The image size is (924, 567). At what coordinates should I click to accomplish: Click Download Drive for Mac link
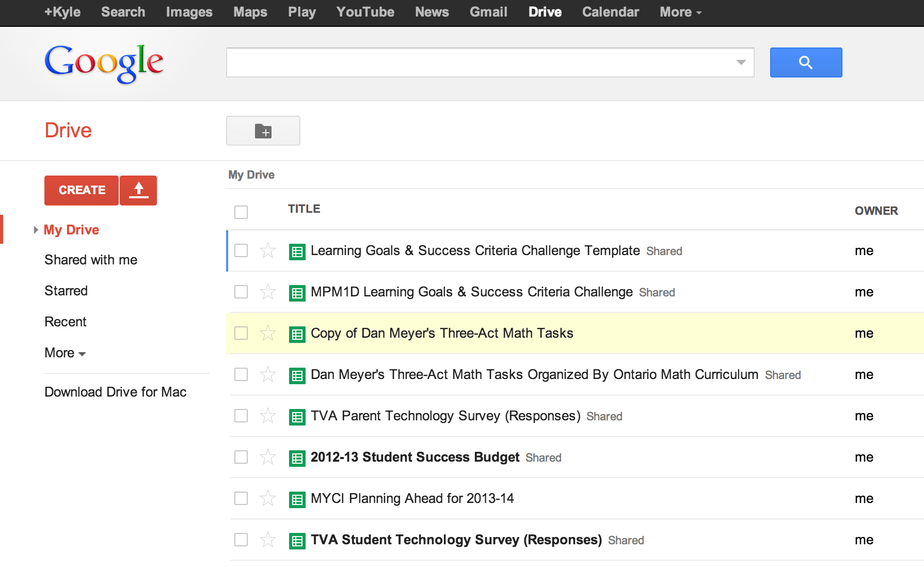(x=116, y=392)
